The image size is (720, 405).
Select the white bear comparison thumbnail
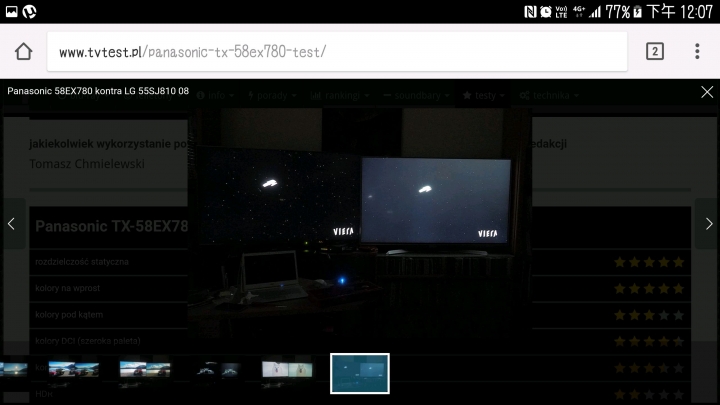click(x=287, y=369)
